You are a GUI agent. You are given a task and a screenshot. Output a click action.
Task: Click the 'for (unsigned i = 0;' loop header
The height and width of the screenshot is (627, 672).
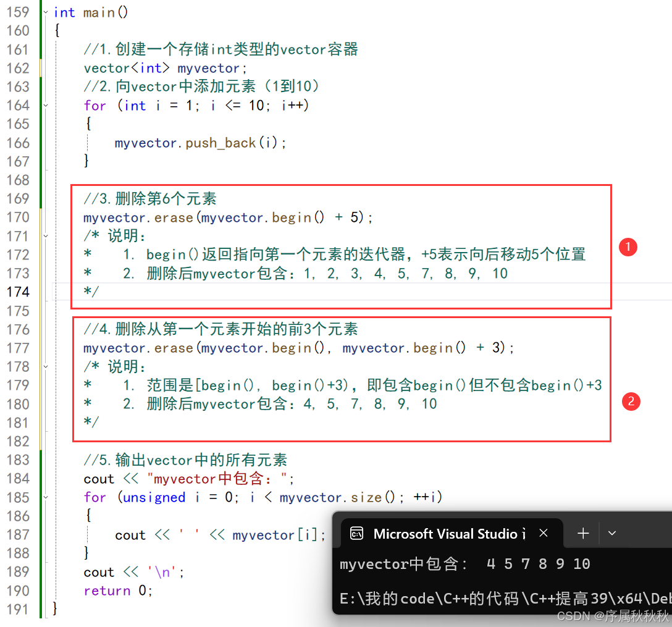click(262, 497)
